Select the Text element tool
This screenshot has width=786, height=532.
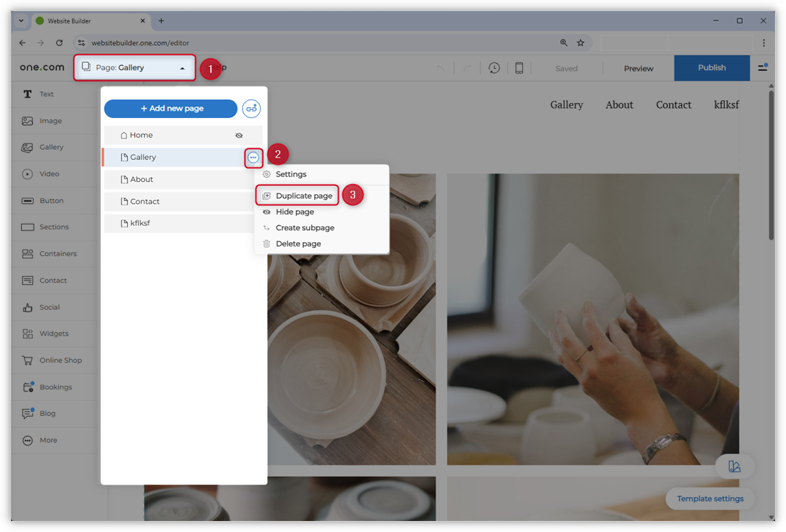point(46,94)
